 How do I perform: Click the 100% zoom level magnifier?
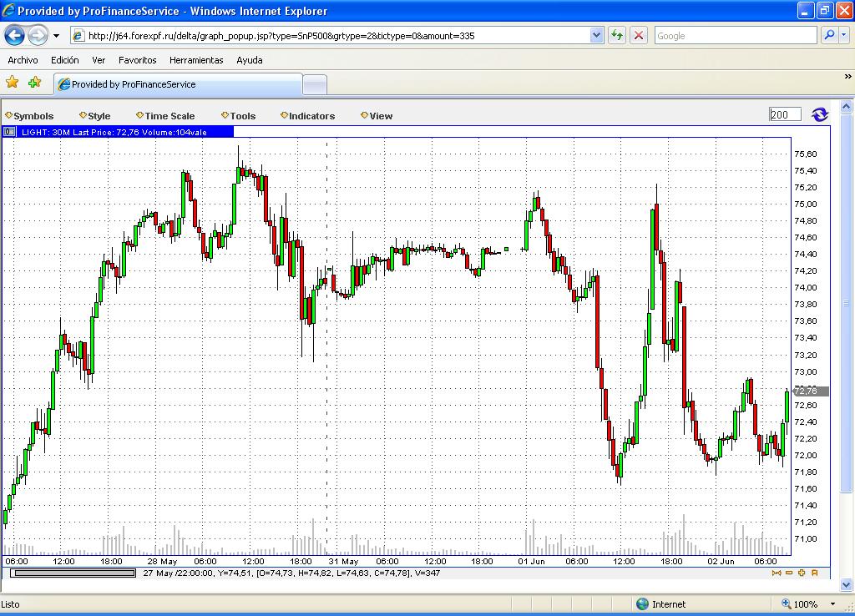787,603
